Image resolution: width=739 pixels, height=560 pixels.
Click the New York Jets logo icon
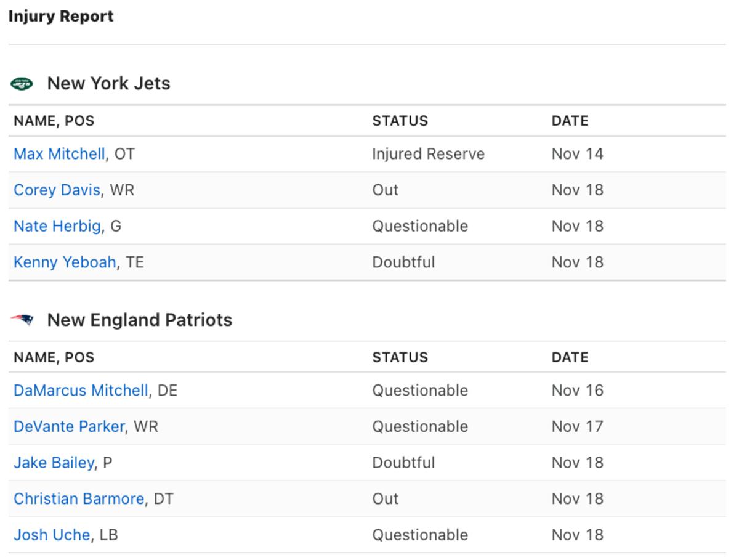coord(22,83)
